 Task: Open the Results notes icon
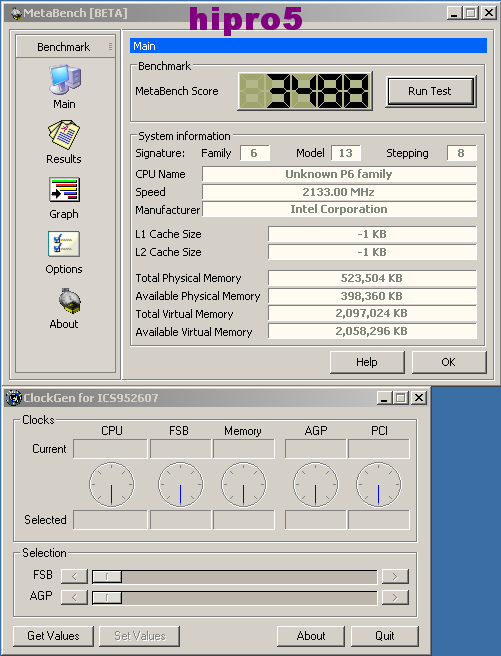(x=64, y=135)
